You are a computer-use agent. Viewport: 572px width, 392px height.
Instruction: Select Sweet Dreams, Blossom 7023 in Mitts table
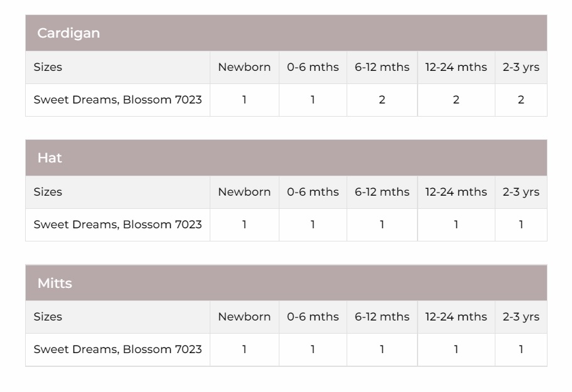(117, 349)
